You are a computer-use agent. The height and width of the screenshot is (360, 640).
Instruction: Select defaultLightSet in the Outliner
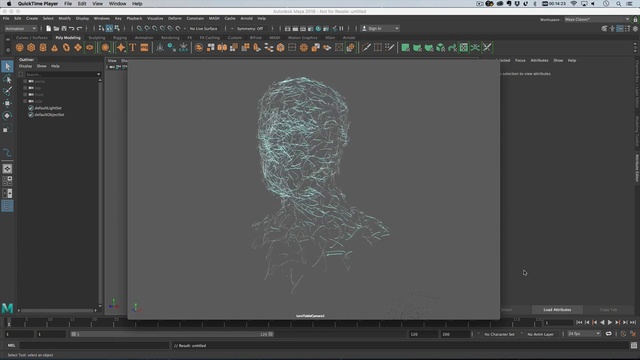point(48,108)
